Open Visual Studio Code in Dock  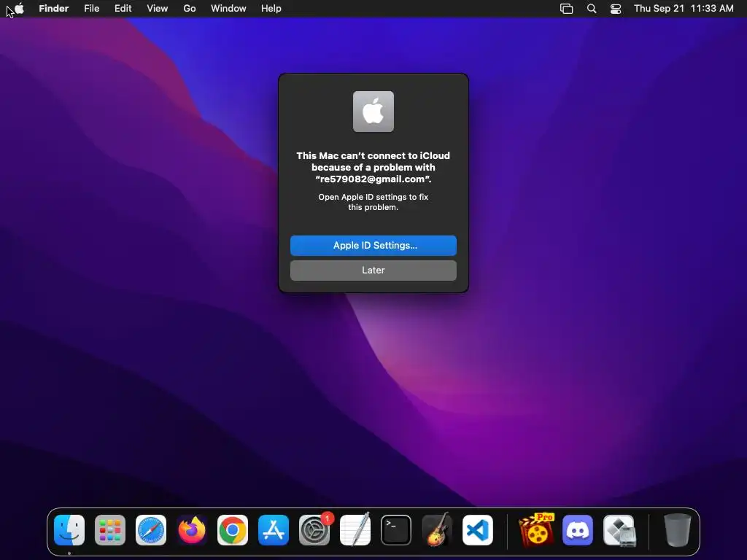(x=478, y=530)
